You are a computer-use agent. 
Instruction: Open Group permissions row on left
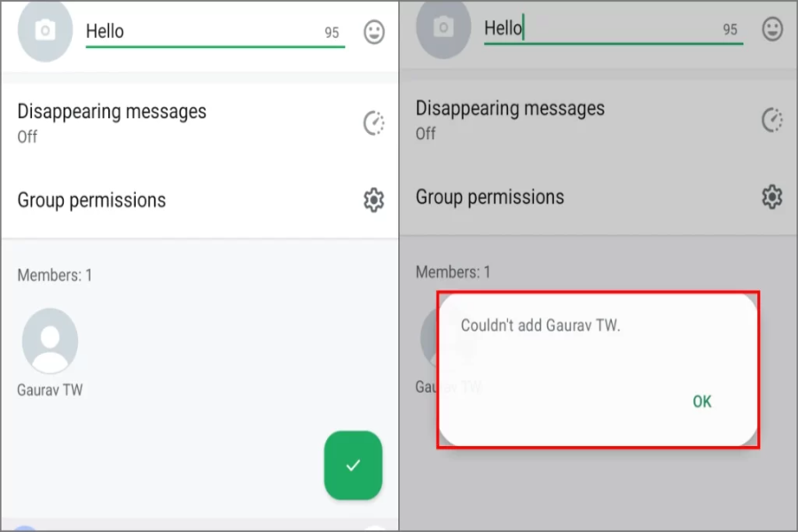[x=199, y=200]
